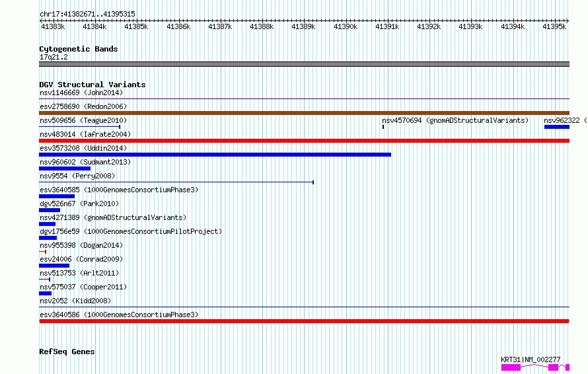Image resolution: width=588 pixels, height=374 pixels.
Task: Open nsv4570694 (gnomADStructuralVariants) label
Action: (455, 120)
